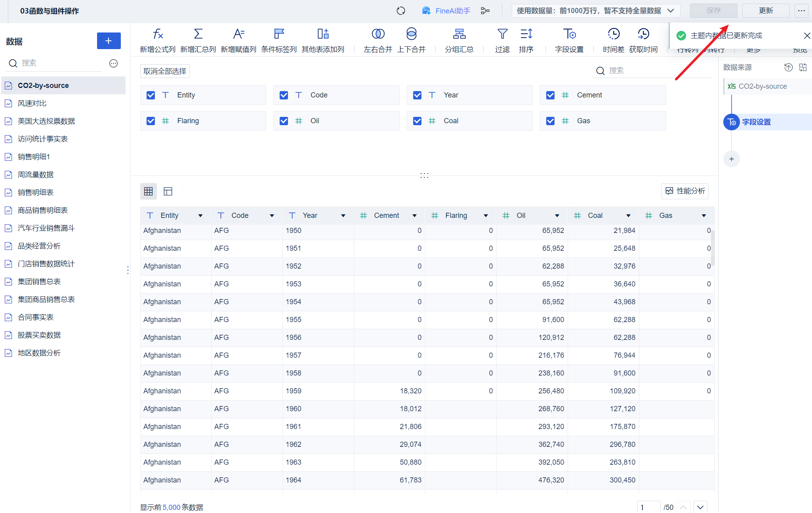The image size is (812, 513).
Task: Open the 使用数据量 data volume dropdown
Action: click(x=595, y=11)
